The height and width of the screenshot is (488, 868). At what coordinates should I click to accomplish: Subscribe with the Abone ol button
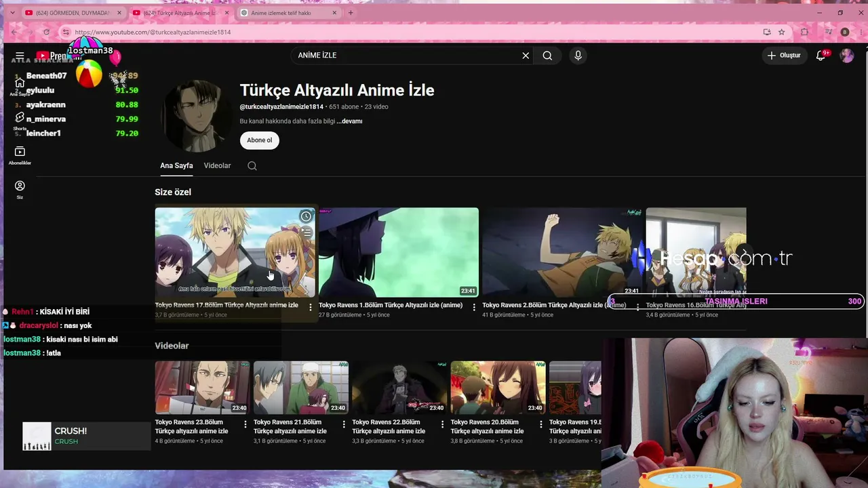[x=259, y=140]
